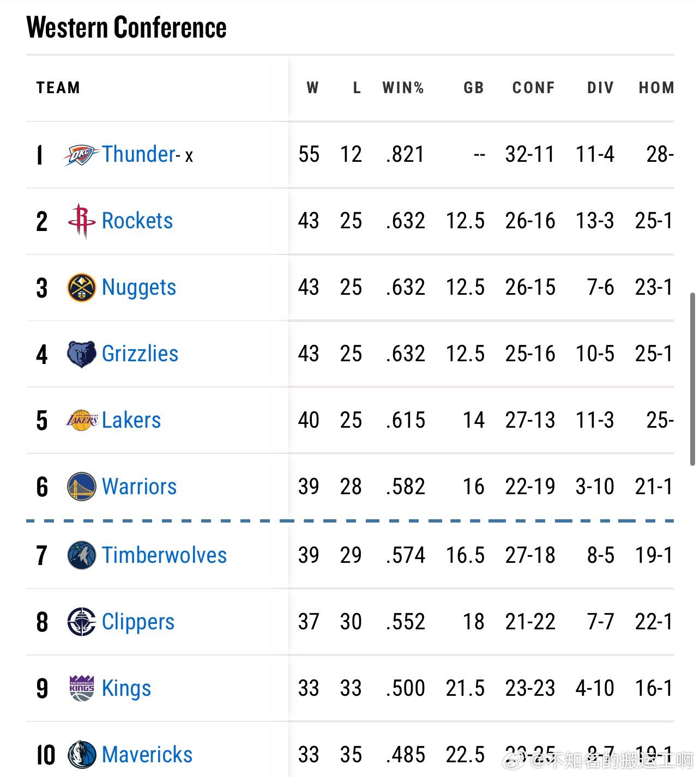
Task: Sort by DIV column header
Action: pyautogui.click(x=600, y=88)
